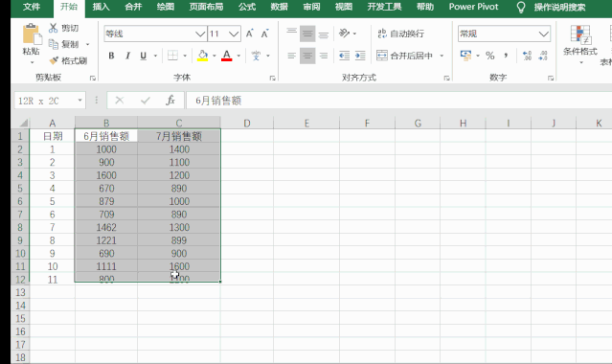Open the font name dropdown
This screenshot has width=612, height=364.
[200, 34]
